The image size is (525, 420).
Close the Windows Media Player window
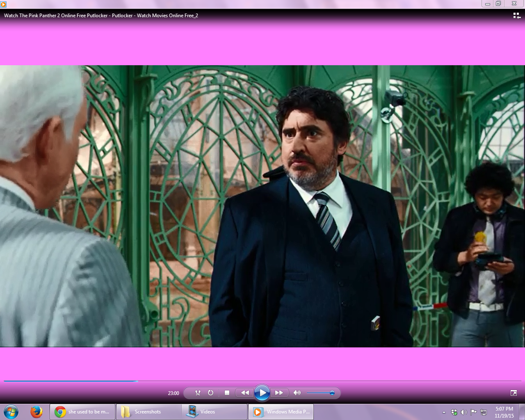point(514,4)
